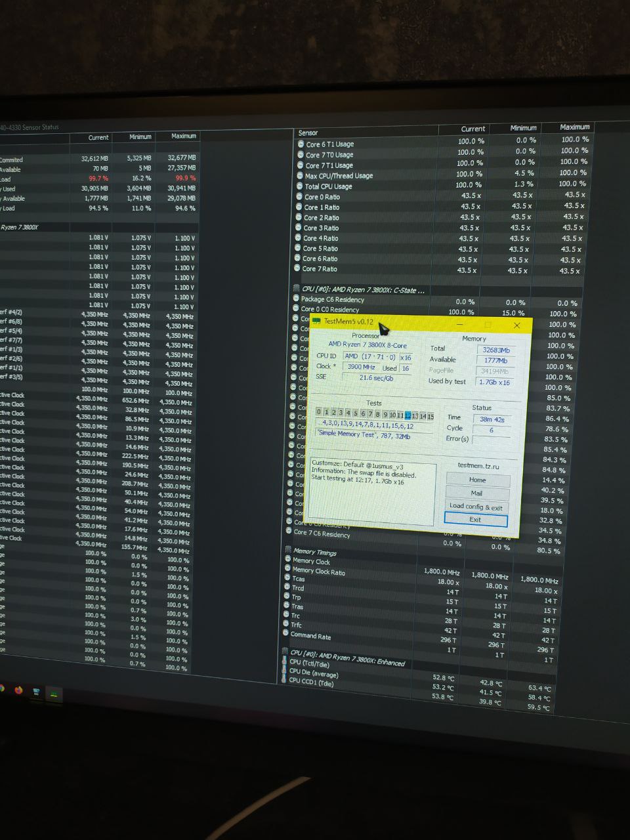Viewport: 630px width, 840px height.
Task: Click the Sensor column header
Action: [308, 133]
